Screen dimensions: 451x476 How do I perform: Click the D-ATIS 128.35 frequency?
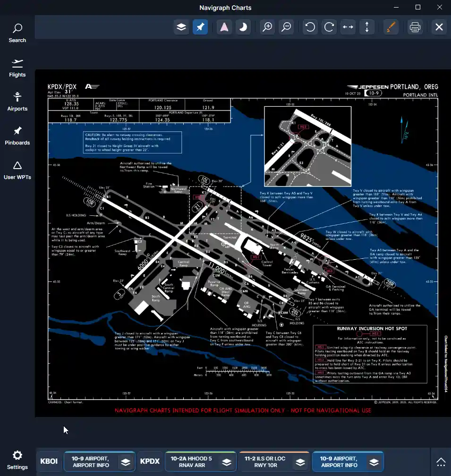[x=71, y=103]
